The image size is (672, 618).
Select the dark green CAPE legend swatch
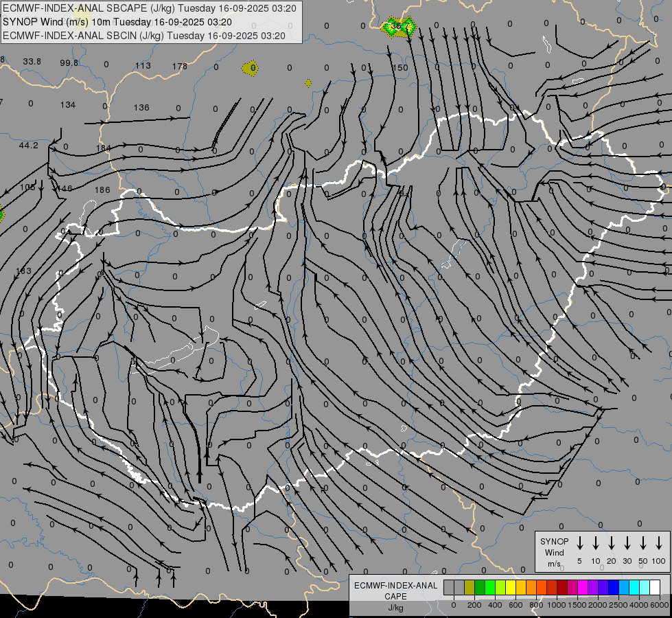point(480,588)
